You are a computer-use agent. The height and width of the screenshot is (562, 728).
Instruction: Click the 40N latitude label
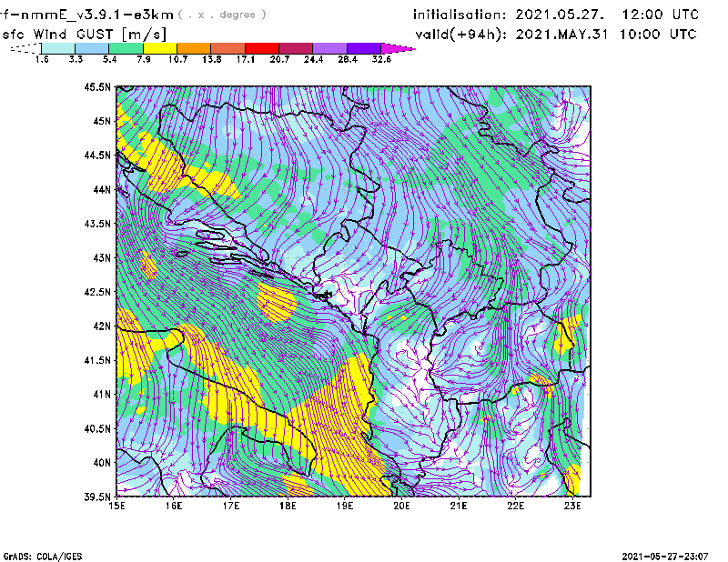[x=102, y=463]
